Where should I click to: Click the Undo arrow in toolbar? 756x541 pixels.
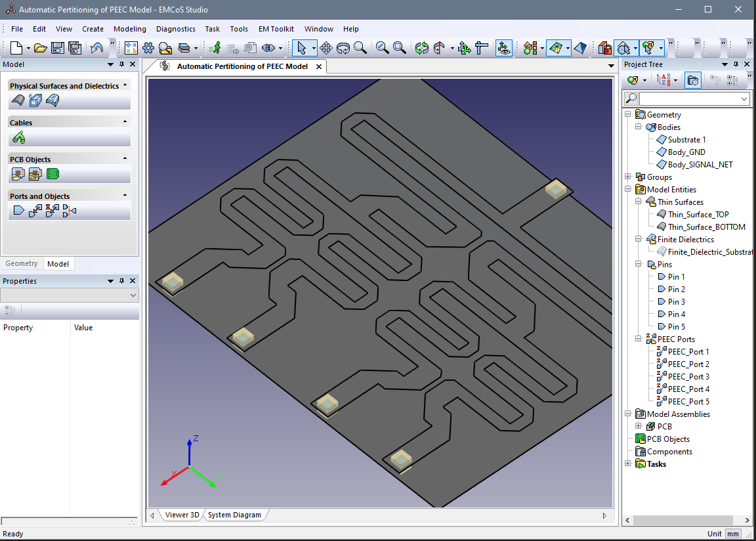coord(96,48)
